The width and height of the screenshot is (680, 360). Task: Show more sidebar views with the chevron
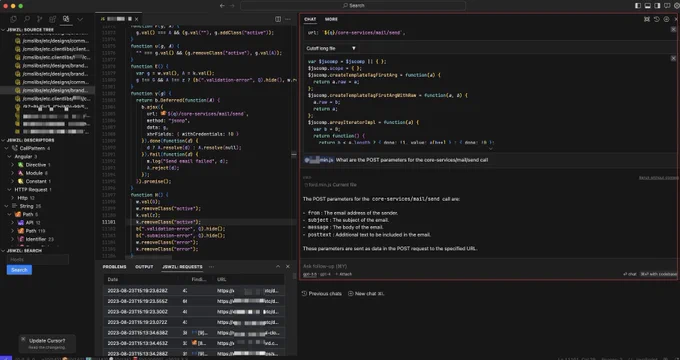point(80,19)
